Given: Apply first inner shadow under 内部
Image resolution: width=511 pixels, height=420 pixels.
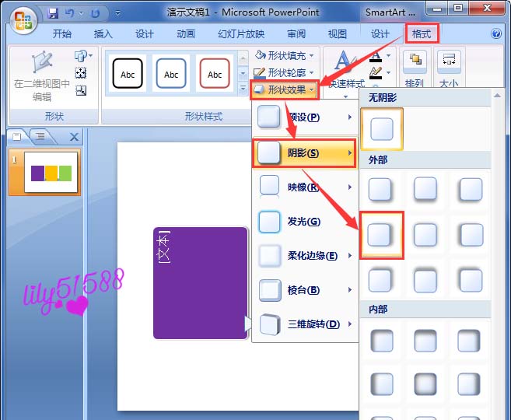Looking at the screenshot, I should point(382,341).
